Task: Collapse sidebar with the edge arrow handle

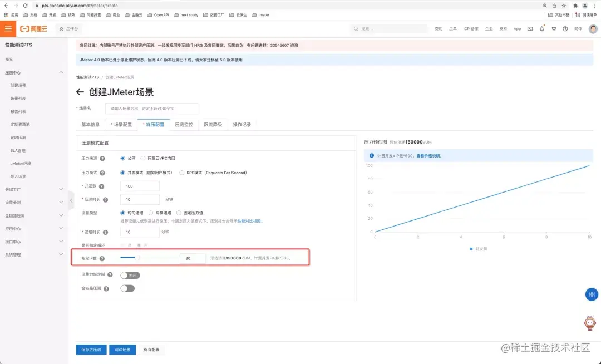Action: point(71,200)
